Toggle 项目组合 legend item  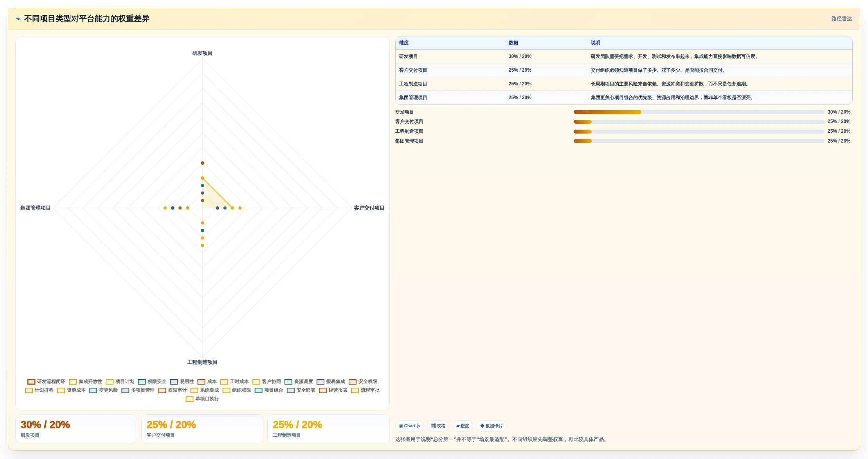[268, 390]
